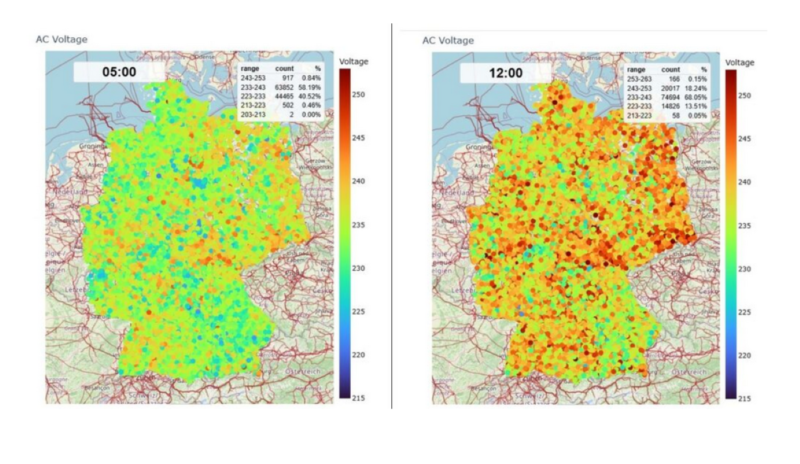
Task: Click percentage 58.19% in the 05:00 table
Action: coord(310,87)
